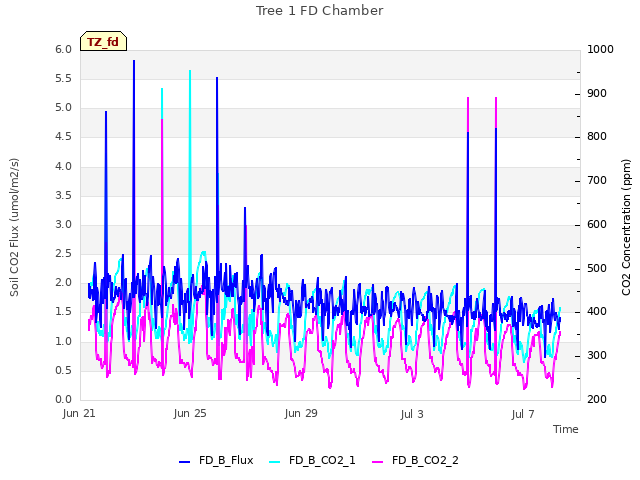Click the Jul 7 x-axis tick label
The height and width of the screenshot is (480, 640).
[523, 414]
